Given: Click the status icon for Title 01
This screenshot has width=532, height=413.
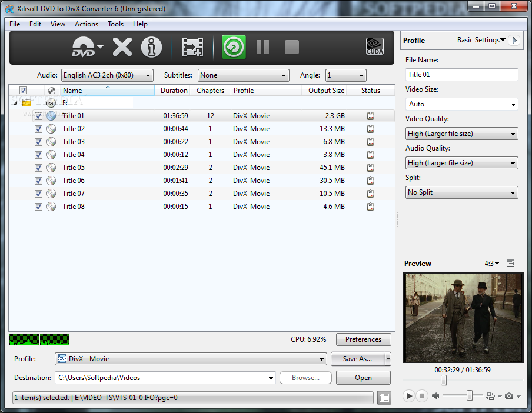Looking at the screenshot, I should [371, 116].
